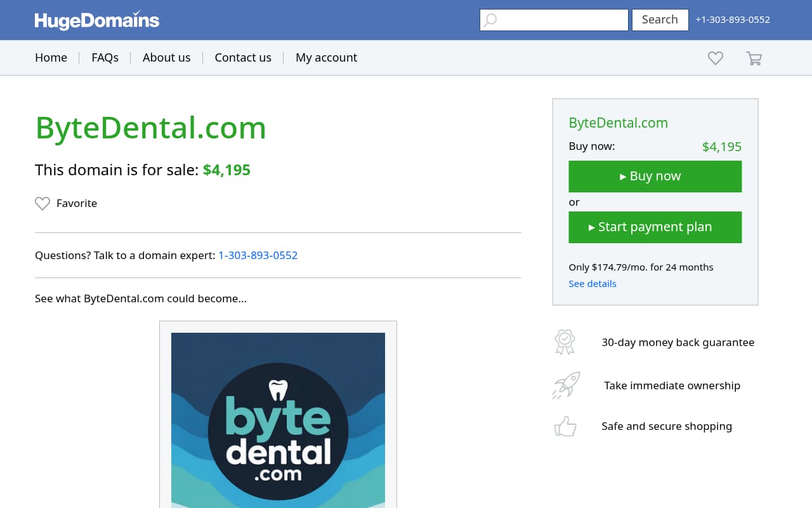Click the green Buy now button

(655, 176)
